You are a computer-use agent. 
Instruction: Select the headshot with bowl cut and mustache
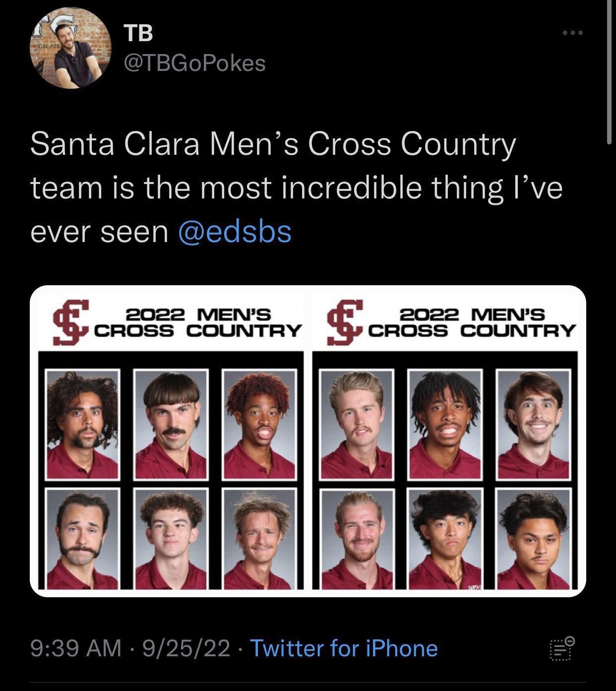tap(171, 424)
